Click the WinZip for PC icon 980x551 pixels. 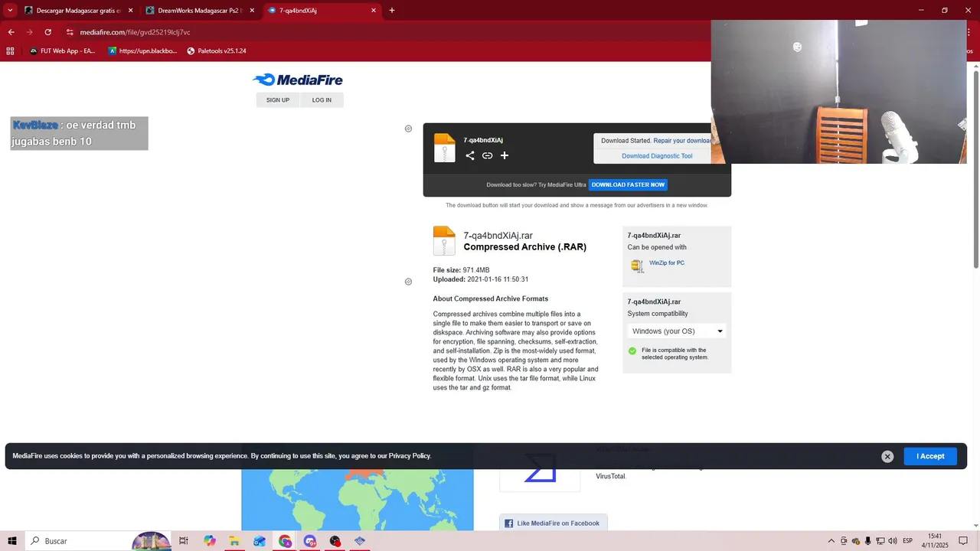637,266
